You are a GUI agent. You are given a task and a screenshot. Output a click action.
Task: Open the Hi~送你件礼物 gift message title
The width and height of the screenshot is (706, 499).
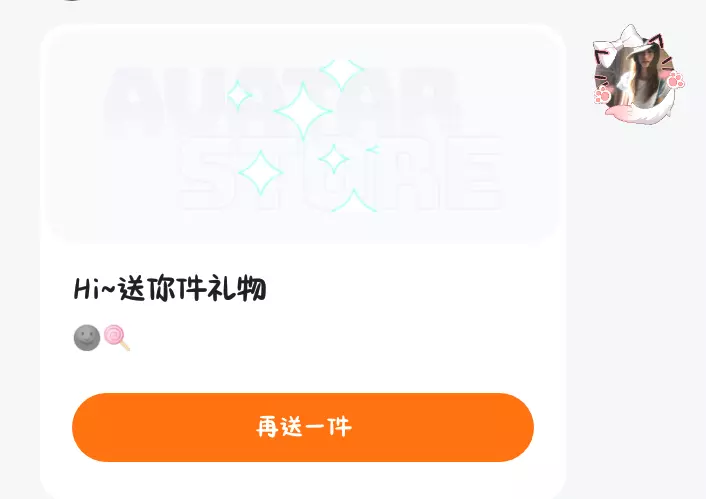point(170,288)
